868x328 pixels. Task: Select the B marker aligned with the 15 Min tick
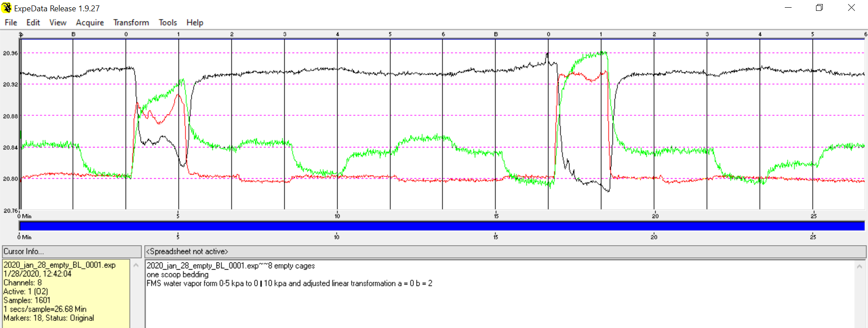(496, 34)
